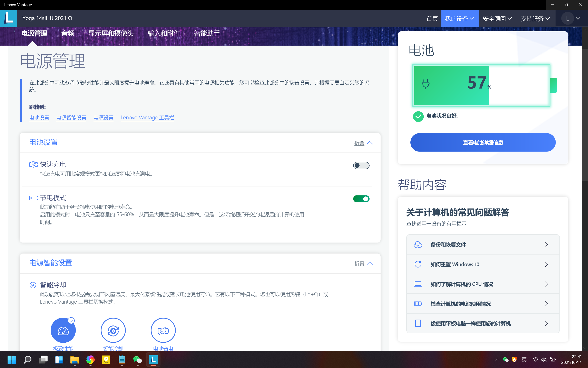Switch to 智能助手 tab
This screenshot has height=368, width=588.
[207, 33]
